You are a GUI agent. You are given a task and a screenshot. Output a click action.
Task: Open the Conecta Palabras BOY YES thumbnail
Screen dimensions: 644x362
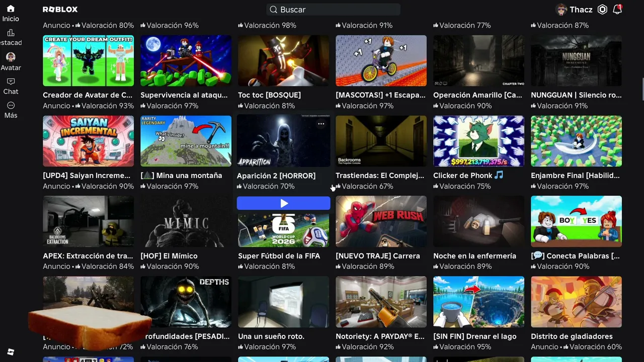pyautogui.click(x=577, y=221)
